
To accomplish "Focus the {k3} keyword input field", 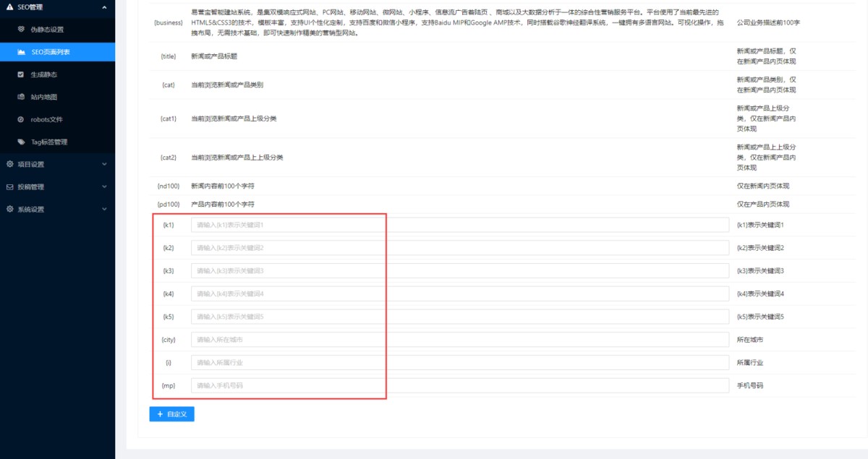I will click(460, 271).
